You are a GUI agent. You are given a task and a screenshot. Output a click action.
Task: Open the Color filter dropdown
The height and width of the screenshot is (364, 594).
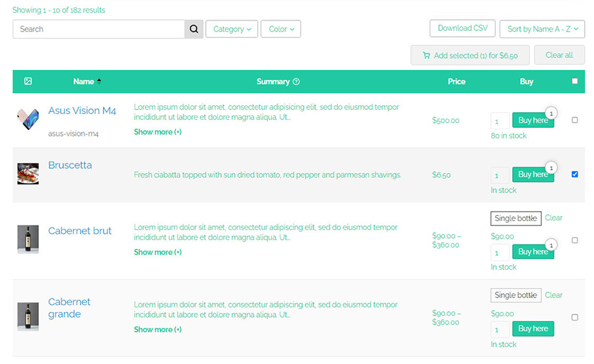click(280, 29)
